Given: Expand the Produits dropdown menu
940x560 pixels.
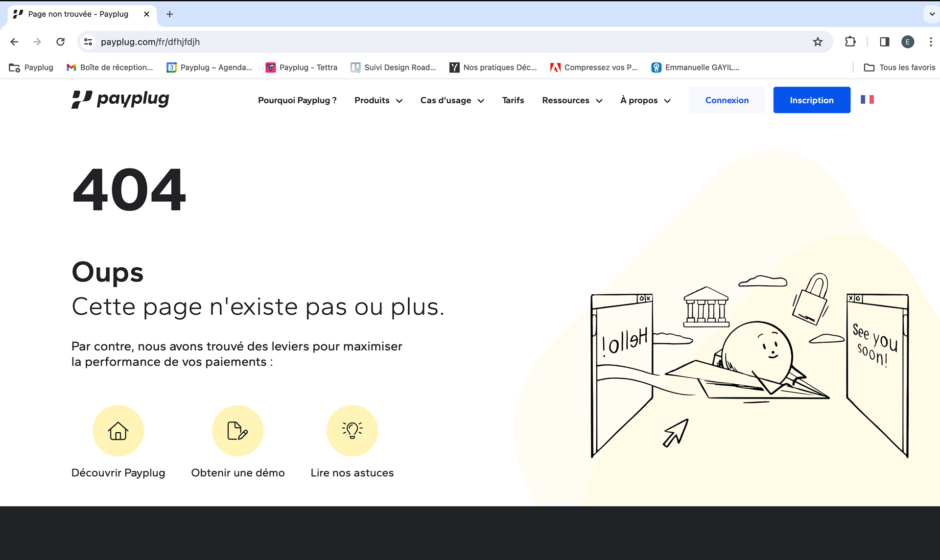Looking at the screenshot, I should pos(378,100).
